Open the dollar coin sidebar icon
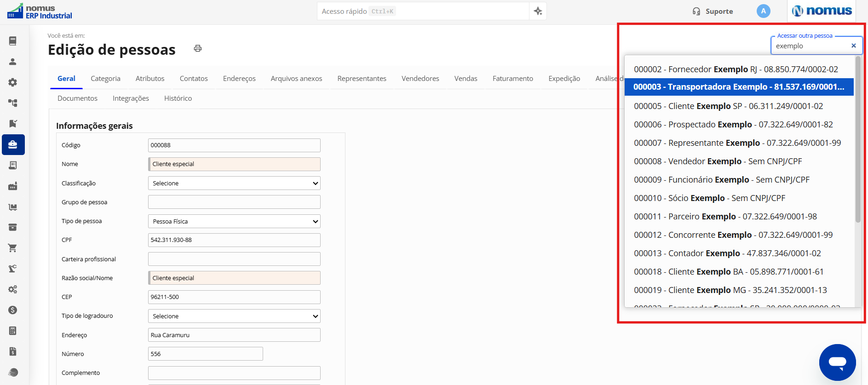The height and width of the screenshot is (385, 868). coord(13,310)
